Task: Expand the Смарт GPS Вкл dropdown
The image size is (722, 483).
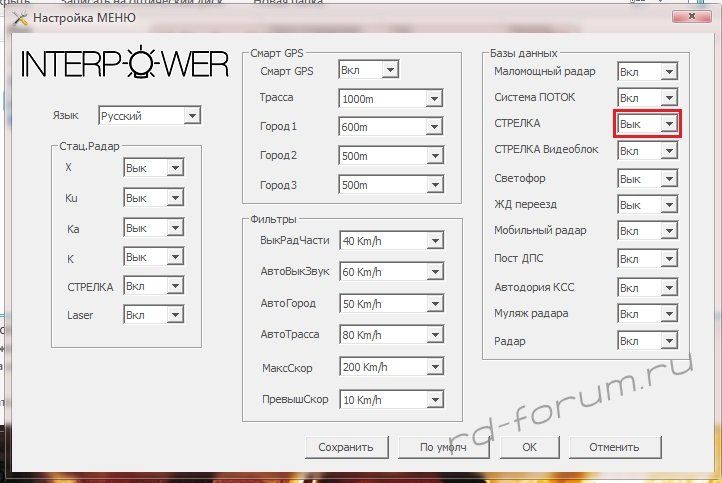Action: [x=368, y=71]
